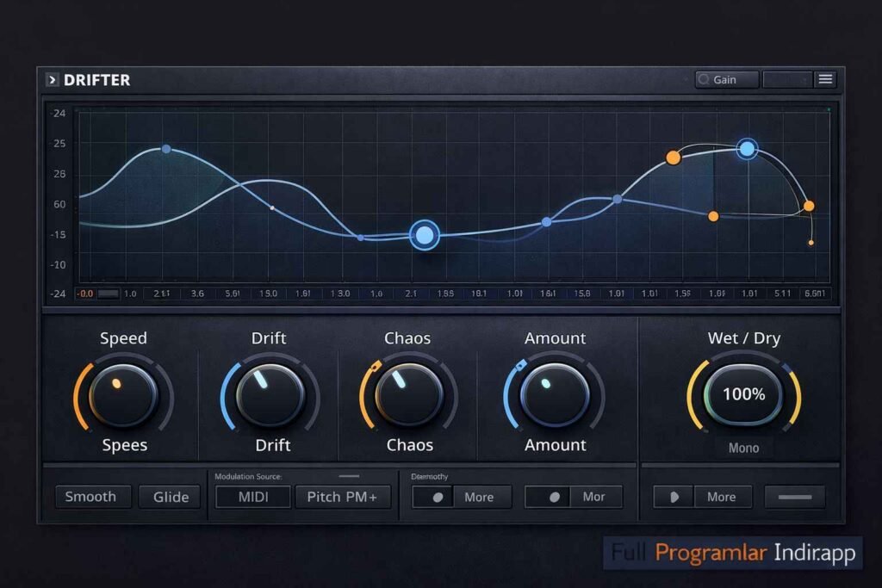
Task: Click the Wet / Dry 100% knob
Action: click(x=743, y=394)
